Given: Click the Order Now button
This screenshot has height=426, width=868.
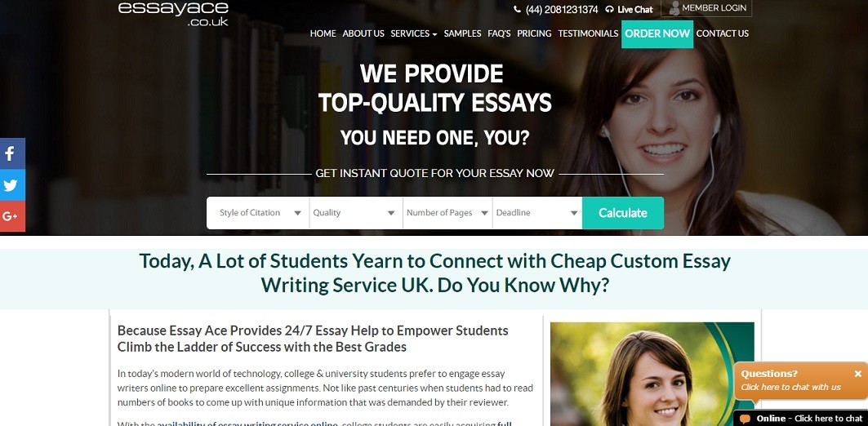Looking at the screenshot, I should point(657,34).
